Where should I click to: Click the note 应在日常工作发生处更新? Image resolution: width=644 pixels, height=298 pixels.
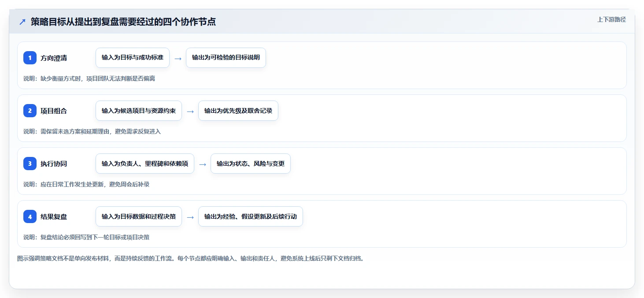[72, 184]
